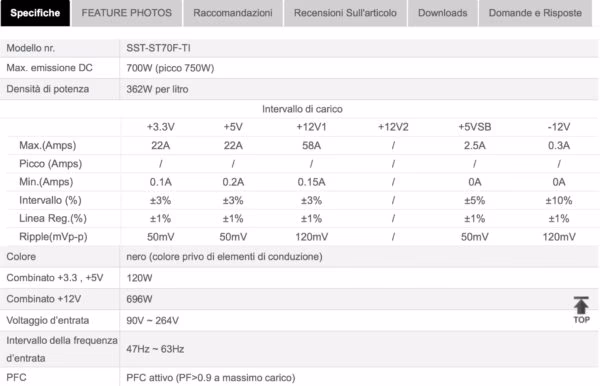Click the model number SST-ST70F-TI
The height and width of the screenshot is (386, 600).
(x=158, y=48)
